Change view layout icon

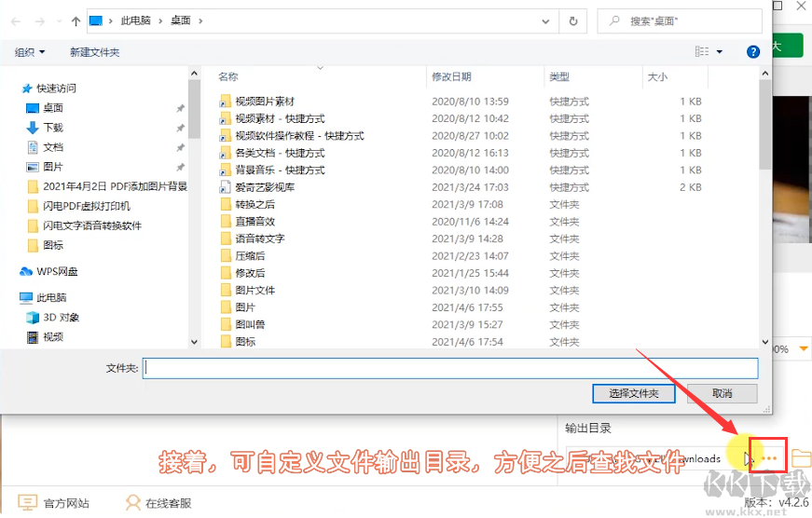[702, 51]
